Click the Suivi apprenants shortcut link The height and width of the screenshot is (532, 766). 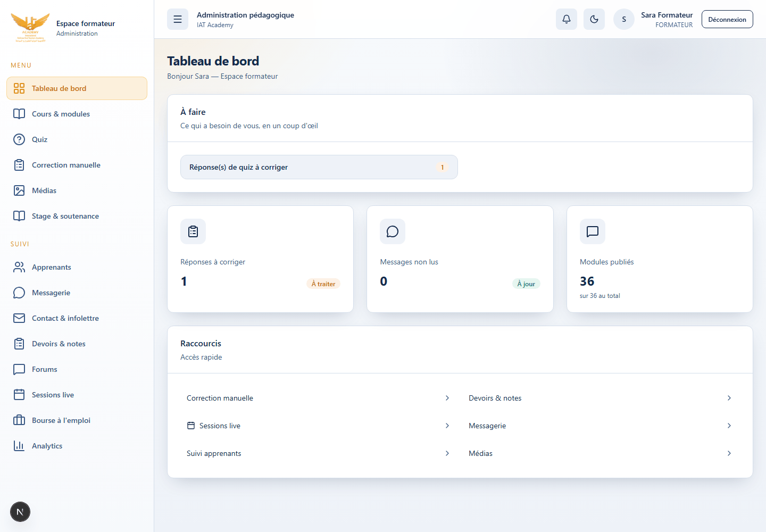click(319, 453)
